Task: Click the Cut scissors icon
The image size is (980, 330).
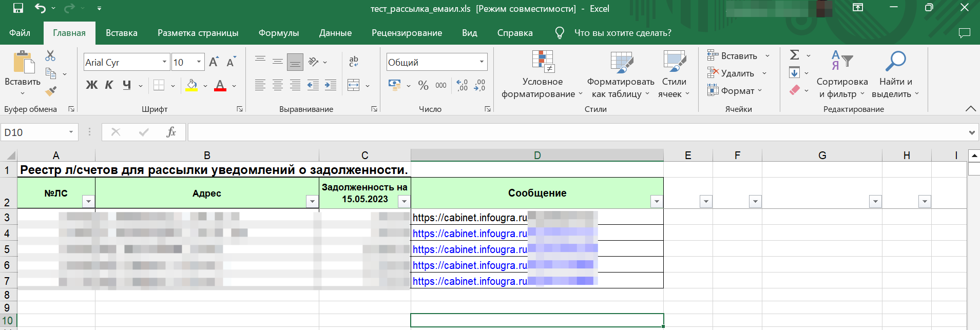Action: (50, 55)
